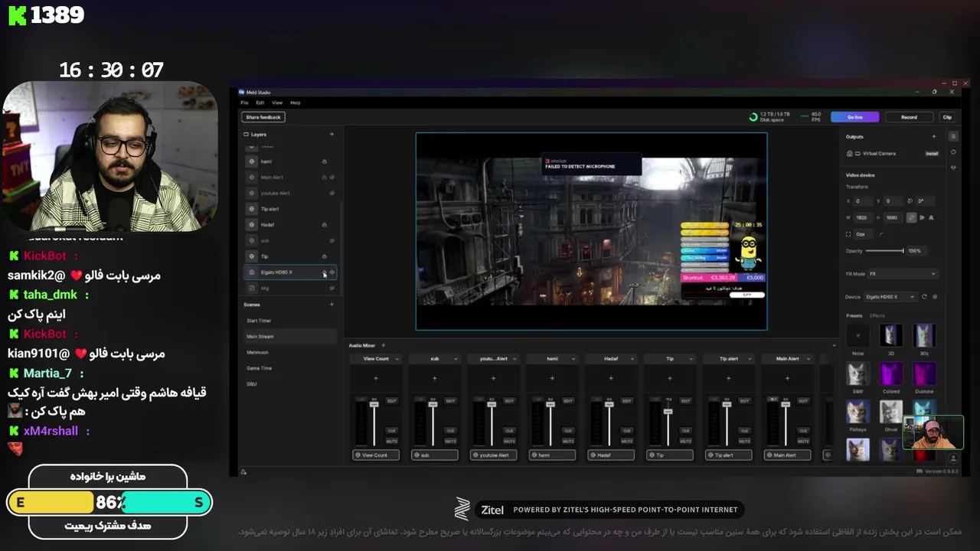The height and width of the screenshot is (551, 980).
Task: Show the hidden Main Alert layer
Action: point(332,178)
